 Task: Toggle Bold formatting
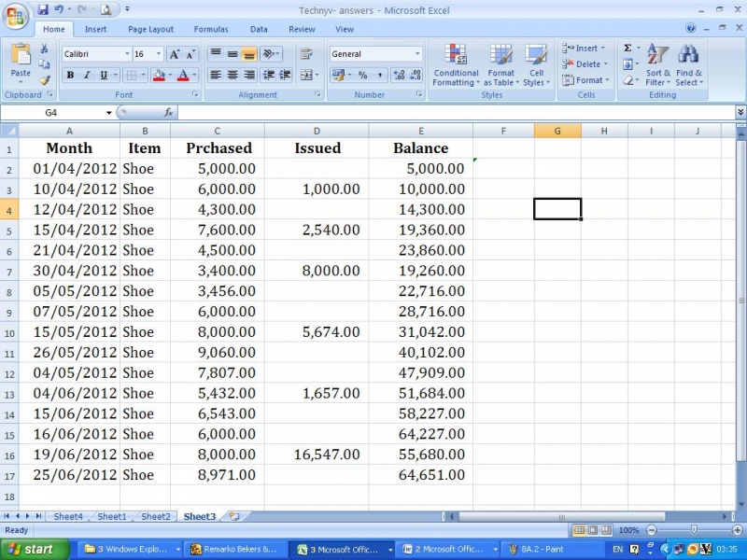click(x=70, y=76)
